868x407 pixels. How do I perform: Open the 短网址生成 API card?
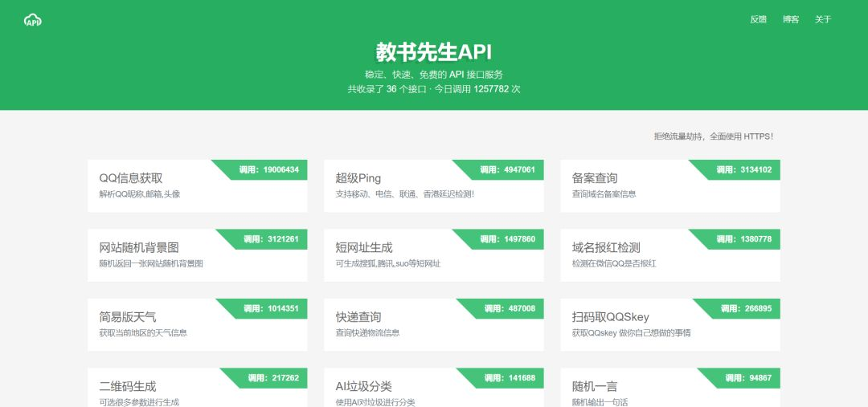433,255
